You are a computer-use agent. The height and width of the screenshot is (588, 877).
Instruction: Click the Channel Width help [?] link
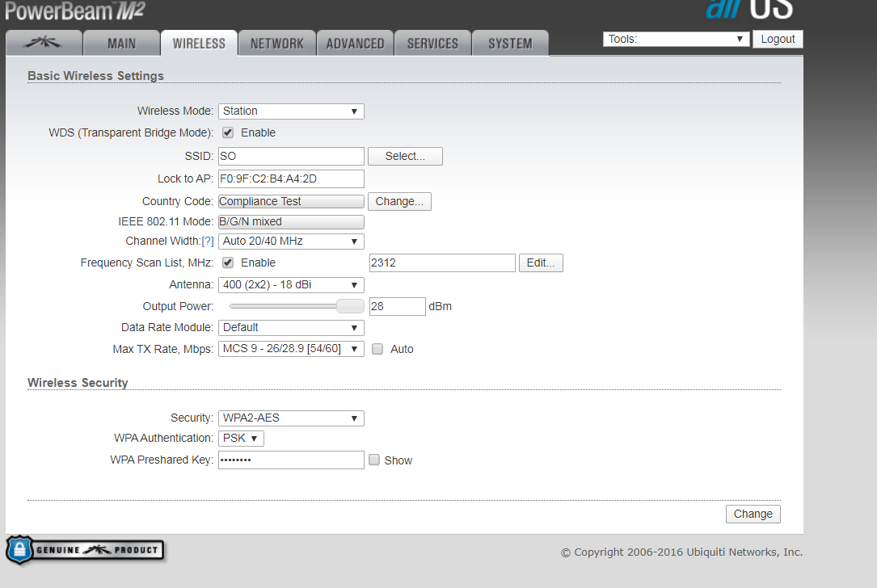pos(208,241)
